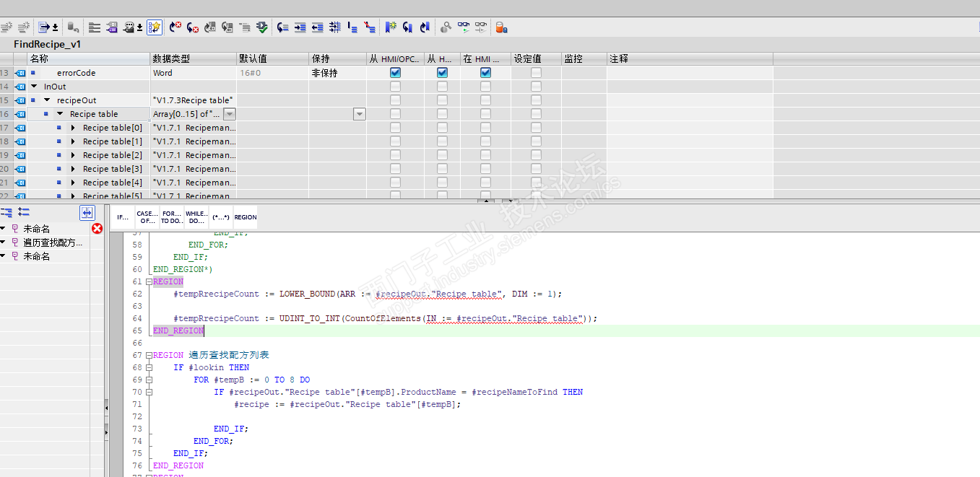Click the 默认值 column header

272,58
